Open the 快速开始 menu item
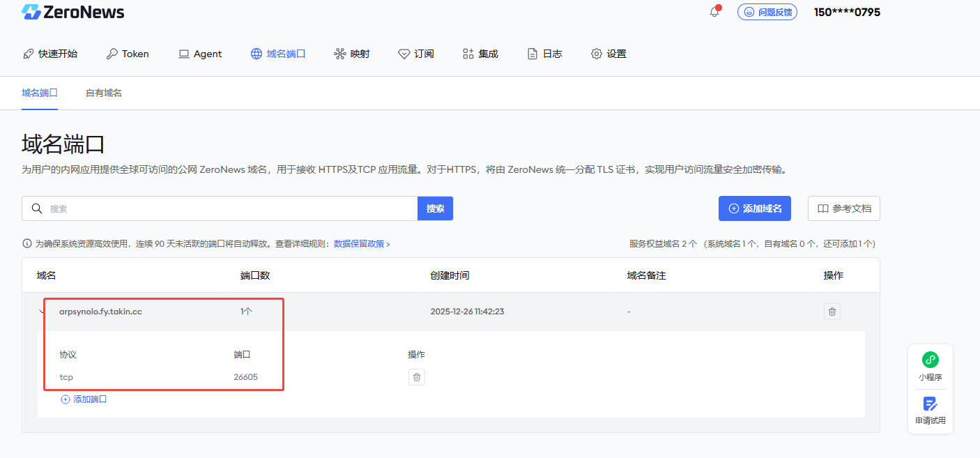This screenshot has height=458, width=980. tap(50, 54)
